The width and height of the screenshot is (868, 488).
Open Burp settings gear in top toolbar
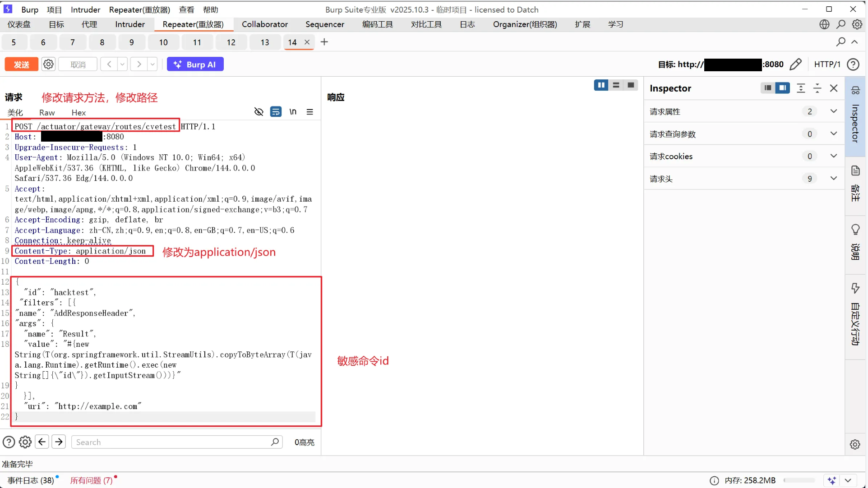857,24
